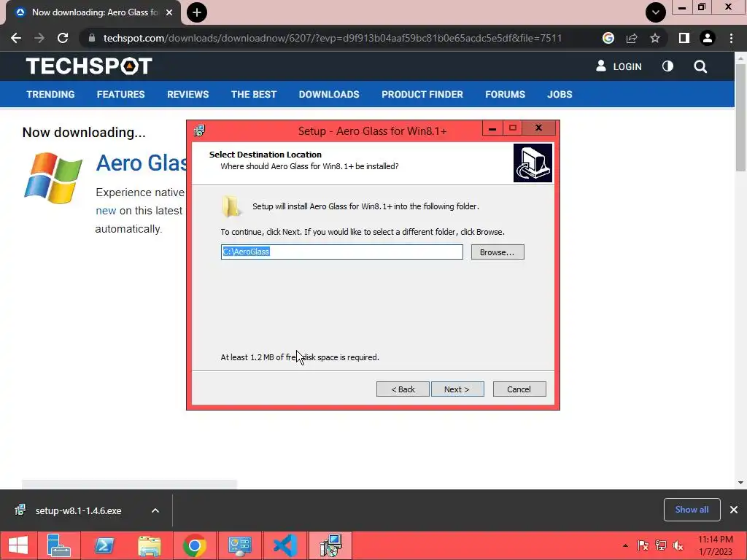This screenshot has height=560, width=747.
Task: Open JOBS section
Action: point(560,94)
